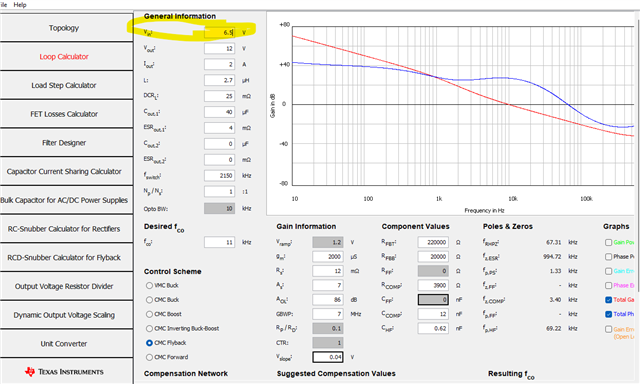Click the AOL field showing 86

328,300
